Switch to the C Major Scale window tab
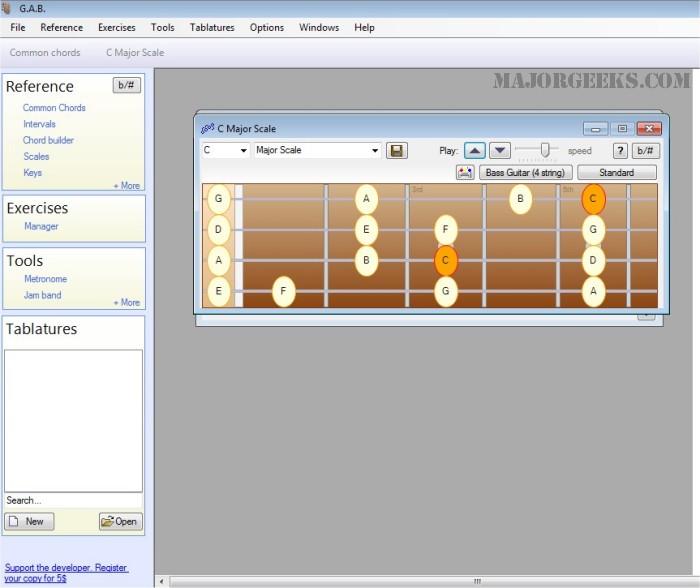The image size is (700, 588). [135, 53]
